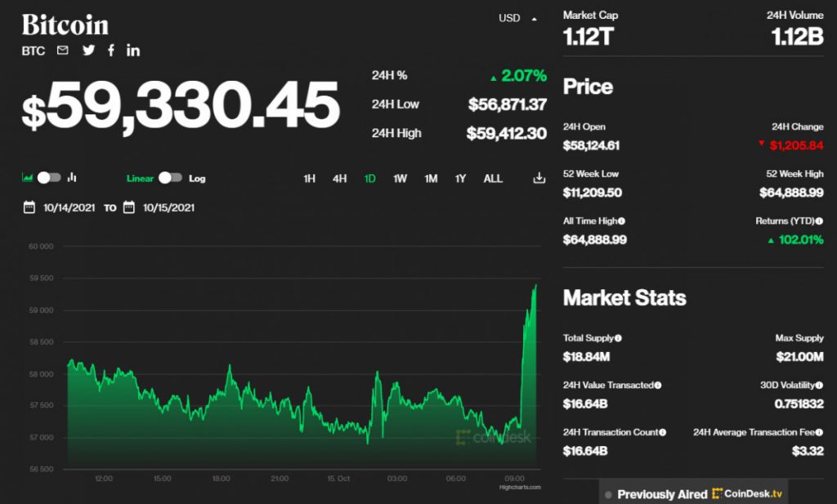The width and height of the screenshot is (837, 504).
Task: Share Bitcoin on the Twitter icon
Action: point(88,51)
